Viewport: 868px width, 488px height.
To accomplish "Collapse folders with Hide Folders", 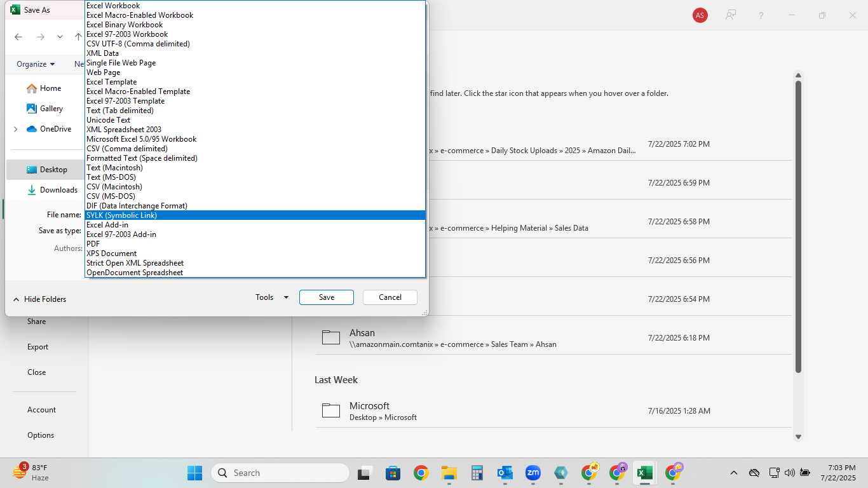I will point(39,299).
